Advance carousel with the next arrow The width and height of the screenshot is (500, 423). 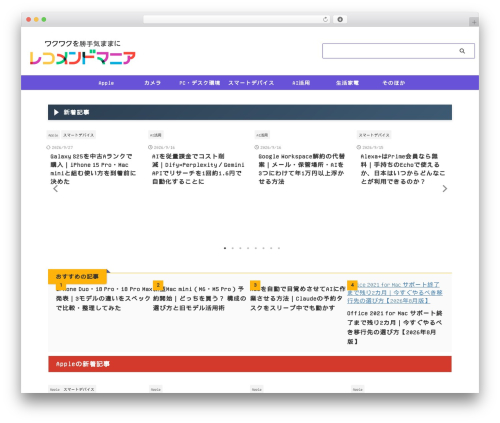click(x=445, y=189)
